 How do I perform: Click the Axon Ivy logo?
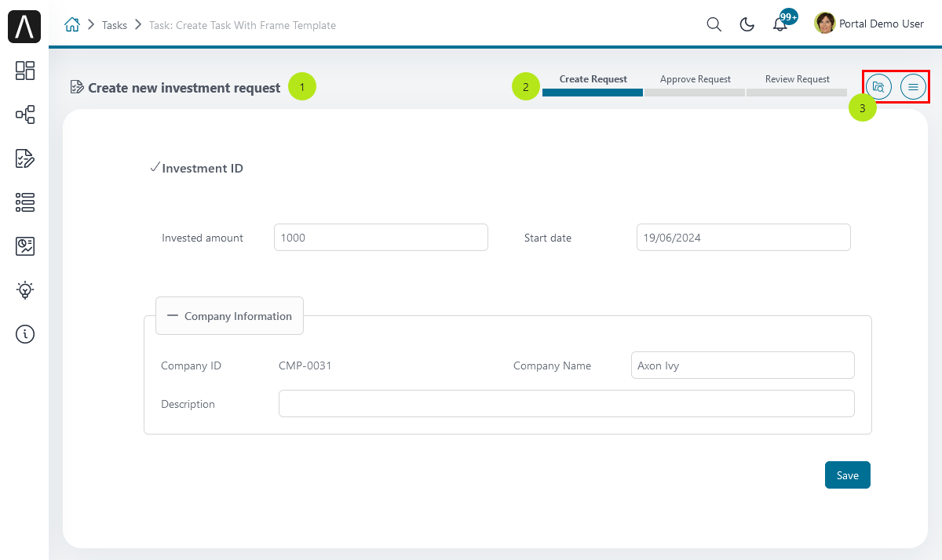24,27
